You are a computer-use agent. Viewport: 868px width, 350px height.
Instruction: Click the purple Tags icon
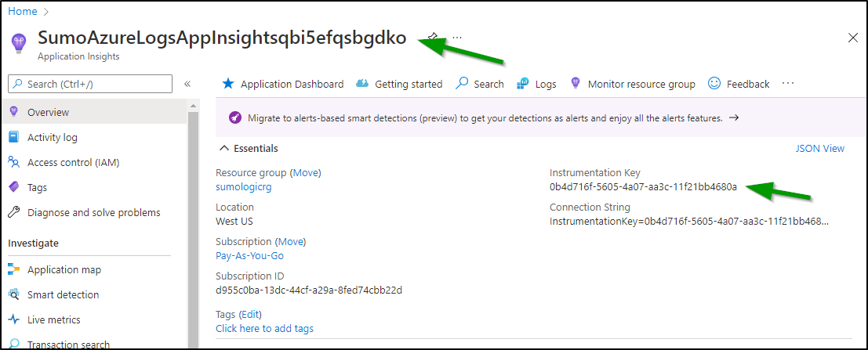14,187
